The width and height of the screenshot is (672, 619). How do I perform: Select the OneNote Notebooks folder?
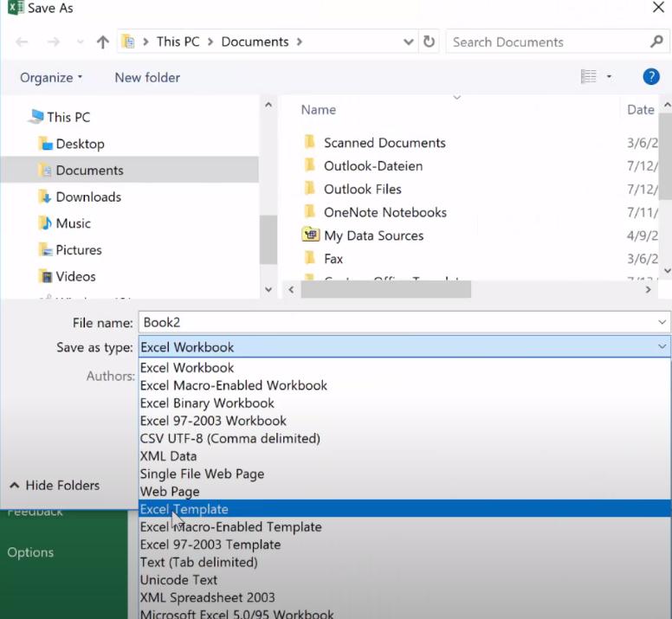click(384, 212)
